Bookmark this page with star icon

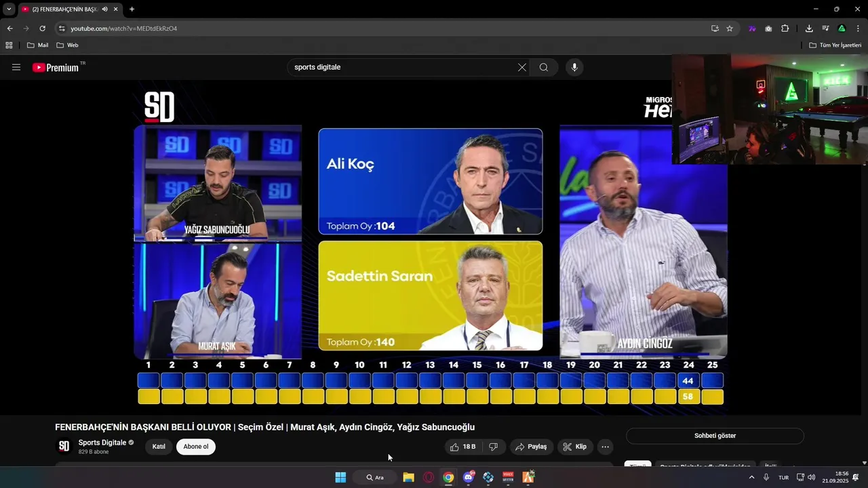pos(730,28)
